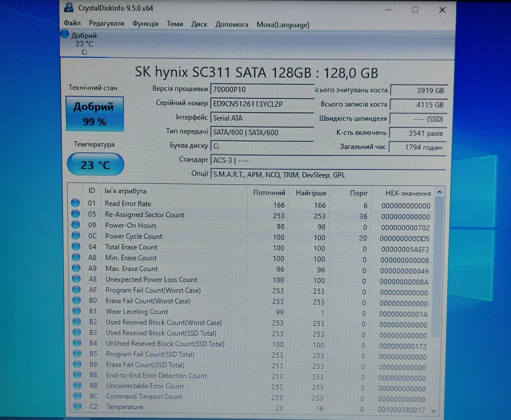Image resolution: width=511 pixels, height=420 pixels.
Task: Open the Редагувати menu
Action: pos(106,24)
